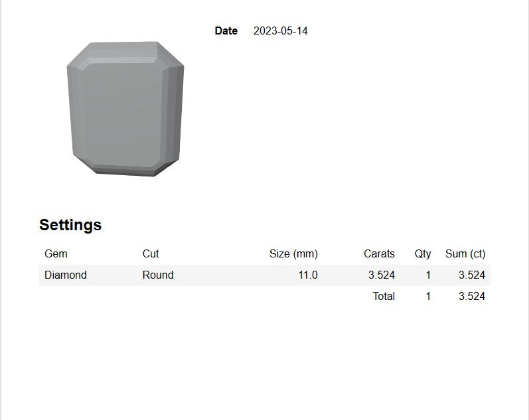Click the Total row sum 3.524
The width and height of the screenshot is (529, 420).
(472, 296)
